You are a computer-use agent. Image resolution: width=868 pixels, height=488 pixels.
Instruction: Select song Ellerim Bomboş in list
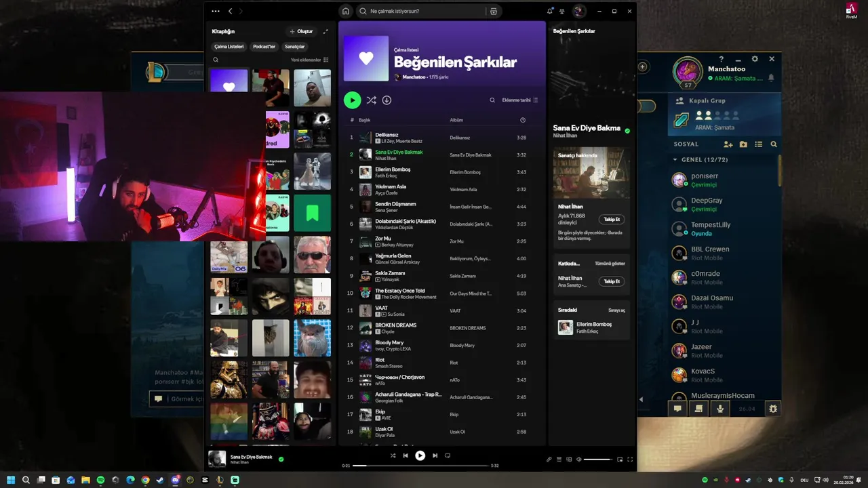pyautogui.click(x=442, y=172)
